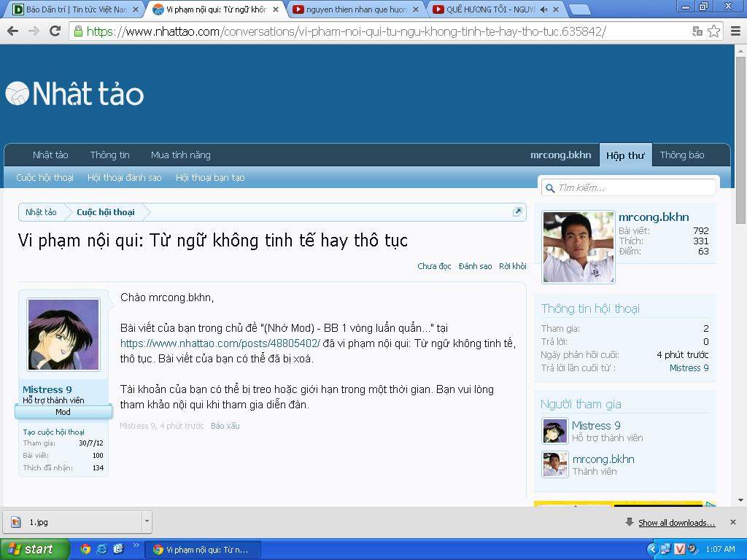The image size is (747, 560).
Task: Click the 1.jpg download file icon
Action: (16, 522)
